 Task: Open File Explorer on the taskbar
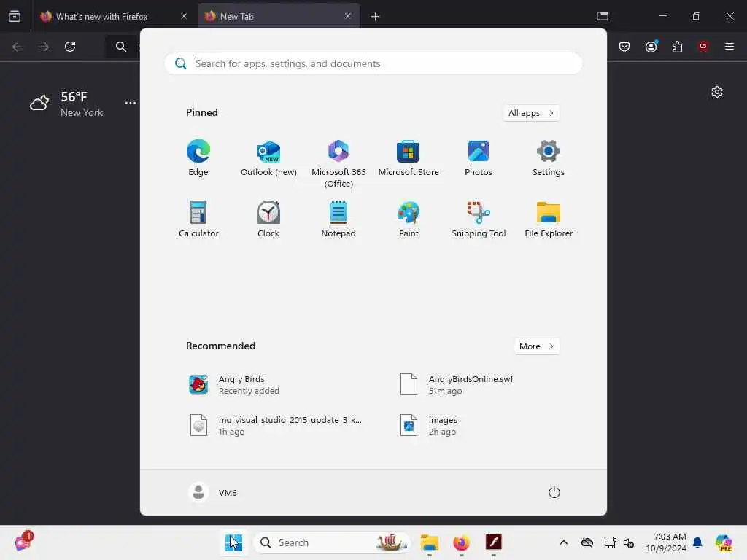point(429,542)
